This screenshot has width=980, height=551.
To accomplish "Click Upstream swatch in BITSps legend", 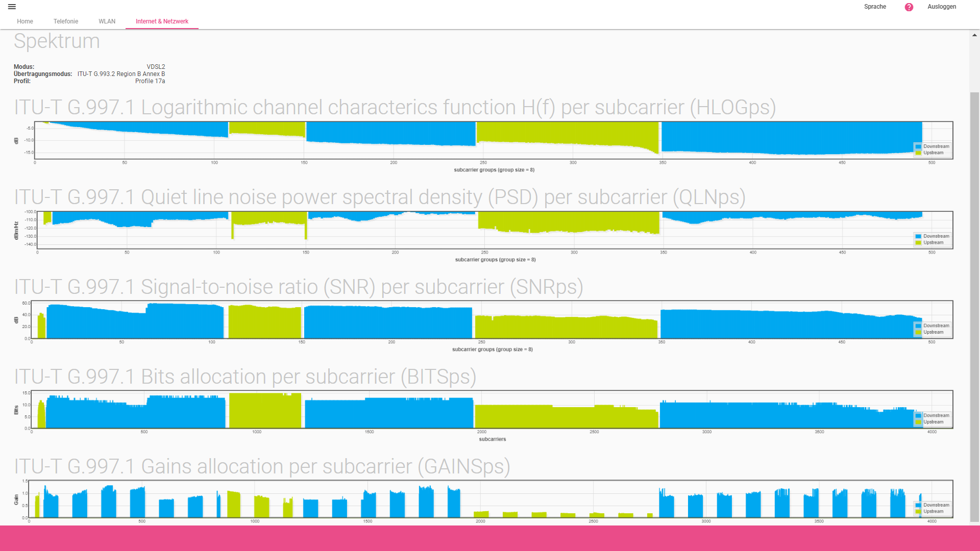I will (918, 422).
